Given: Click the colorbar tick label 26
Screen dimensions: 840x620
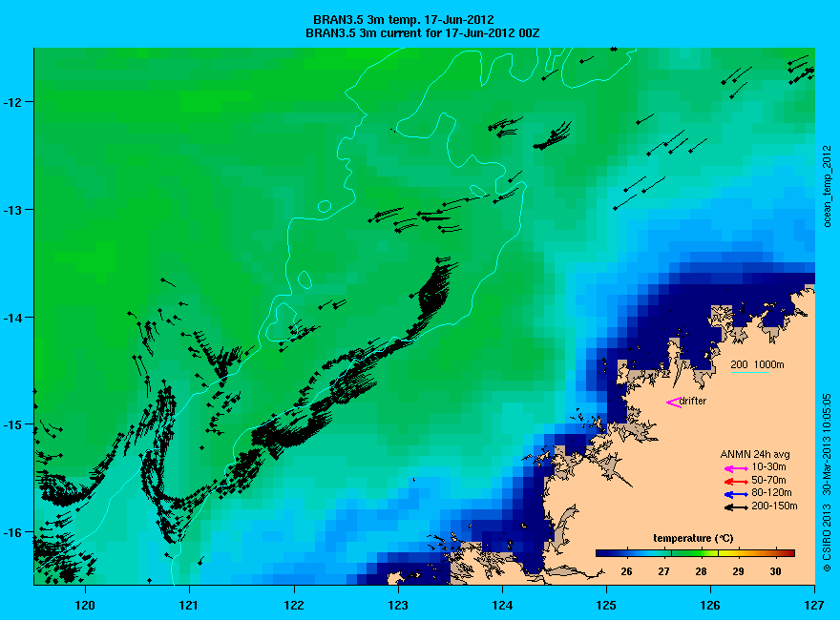Looking at the screenshot, I should pyautogui.click(x=626, y=571).
